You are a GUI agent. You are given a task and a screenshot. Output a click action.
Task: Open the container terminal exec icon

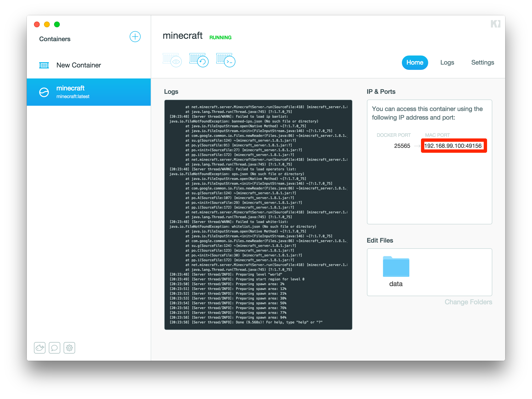[x=226, y=60]
